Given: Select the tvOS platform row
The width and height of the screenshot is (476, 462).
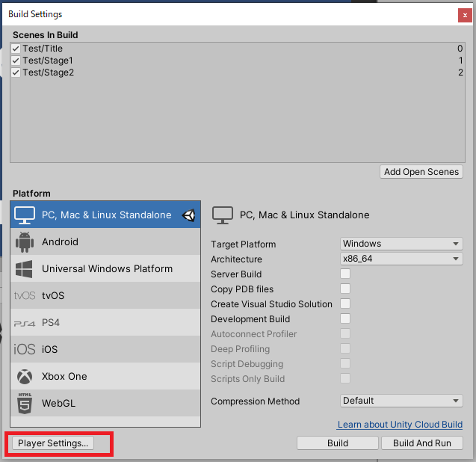Looking at the screenshot, I should coord(105,295).
